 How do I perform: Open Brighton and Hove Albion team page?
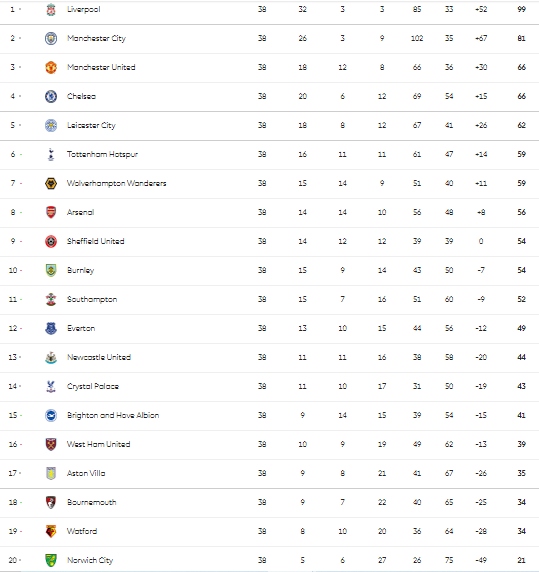coord(113,415)
